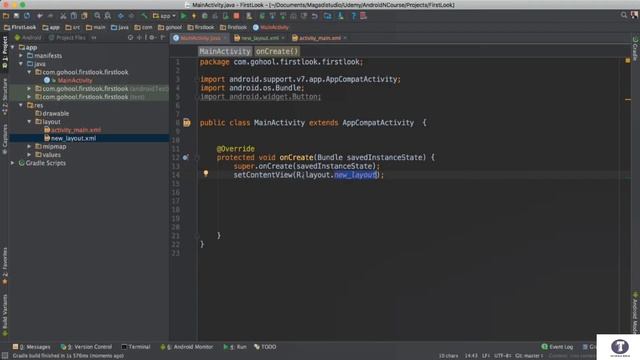Expand the values folder

(29, 155)
